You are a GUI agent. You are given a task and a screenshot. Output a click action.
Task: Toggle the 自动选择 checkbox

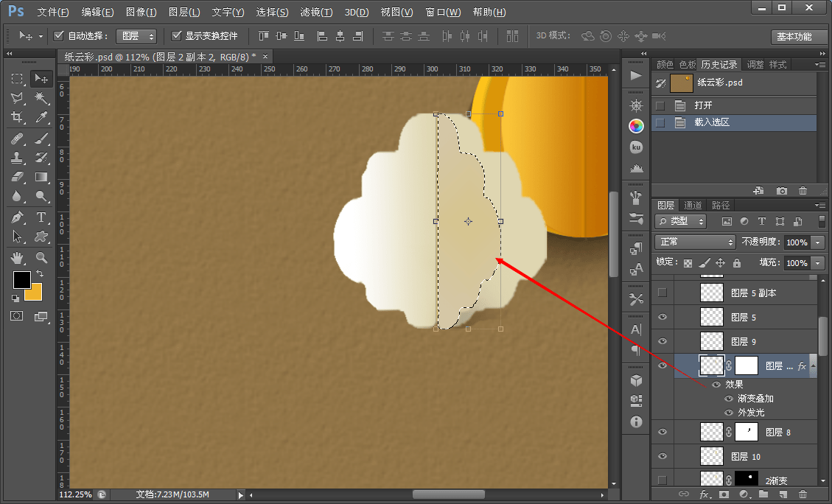click(59, 35)
